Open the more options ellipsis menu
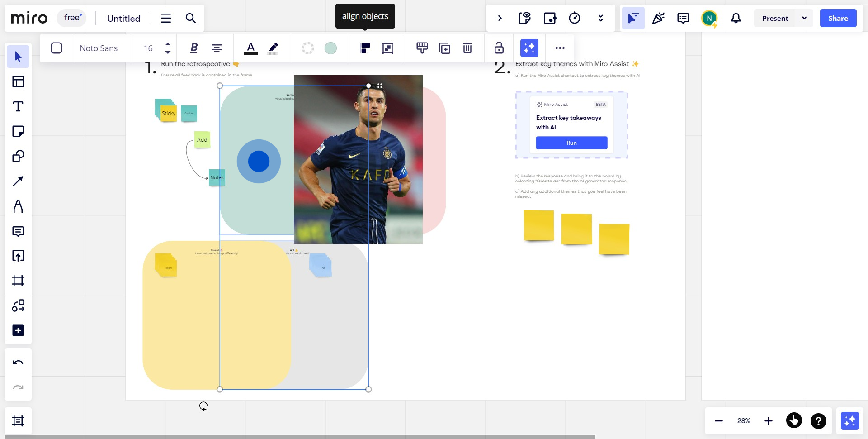The width and height of the screenshot is (868, 439). (560, 48)
